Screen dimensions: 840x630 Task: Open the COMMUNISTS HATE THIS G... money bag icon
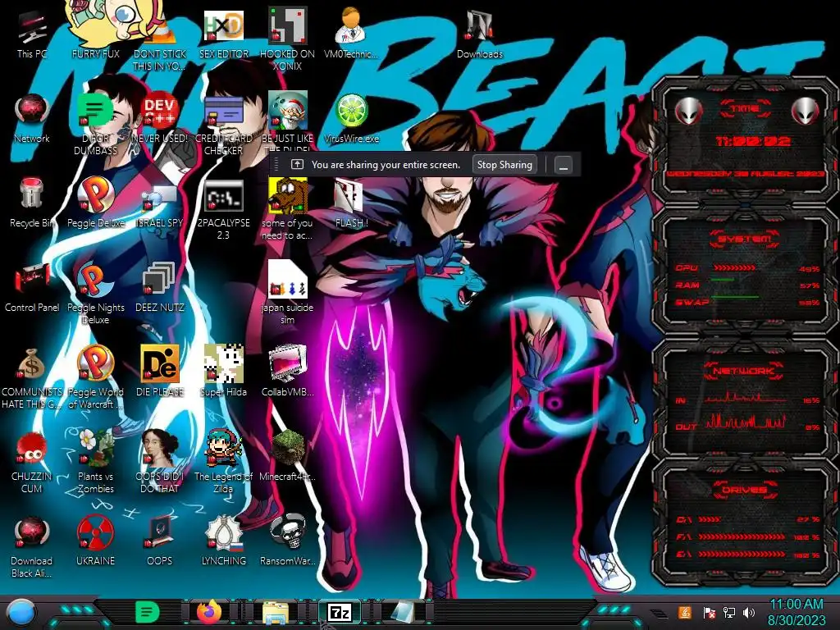point(32,377)
